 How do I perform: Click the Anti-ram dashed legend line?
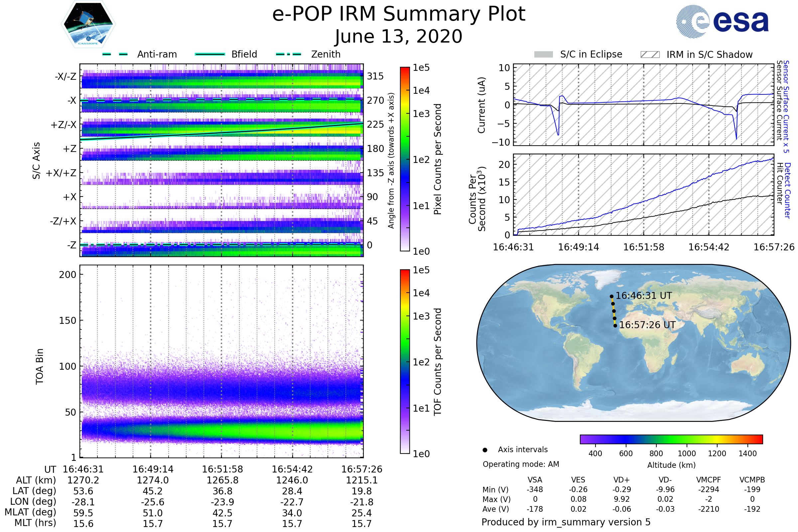(x=115, y=54)
